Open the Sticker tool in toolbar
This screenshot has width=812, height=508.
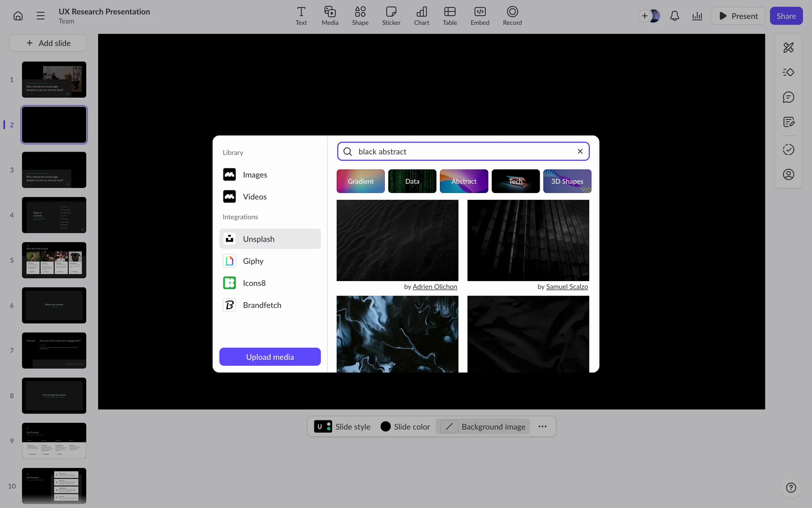click(391, 16)
